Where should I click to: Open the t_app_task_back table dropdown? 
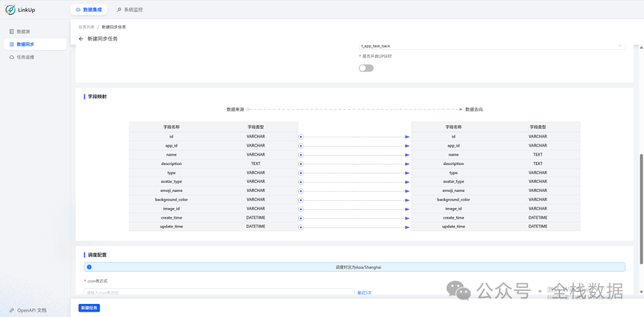pos(491,46)
